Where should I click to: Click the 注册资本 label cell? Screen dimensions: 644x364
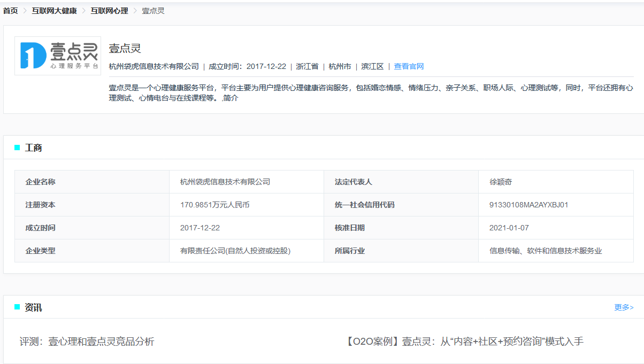tap(92, 205)
